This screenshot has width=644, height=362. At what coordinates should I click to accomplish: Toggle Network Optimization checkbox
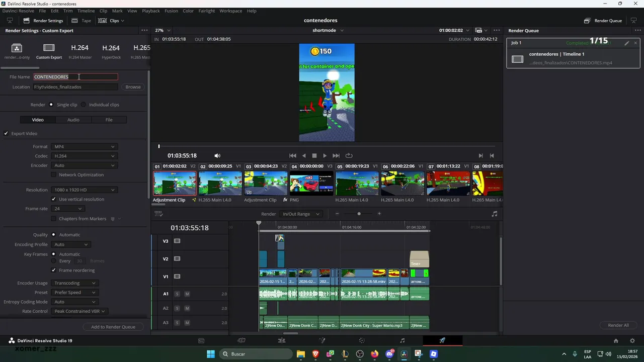coord(54,175)
